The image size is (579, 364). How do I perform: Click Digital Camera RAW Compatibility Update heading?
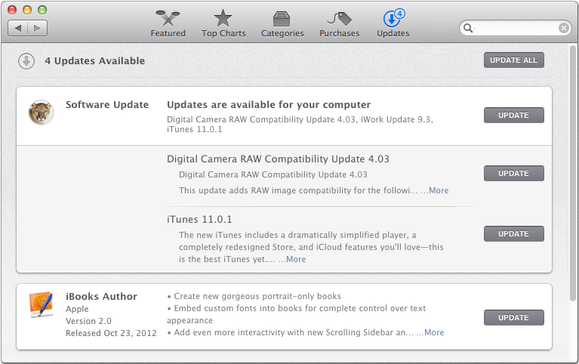[278, 159]
